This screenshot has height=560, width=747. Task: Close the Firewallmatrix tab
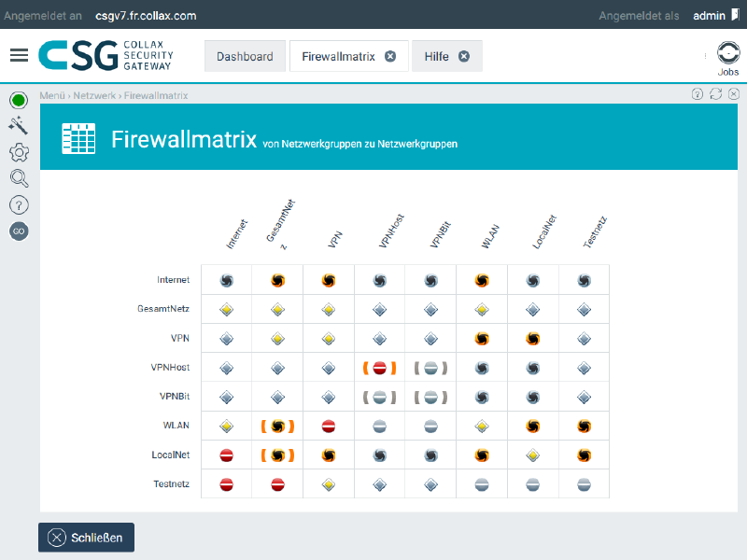tap(389, 55)
